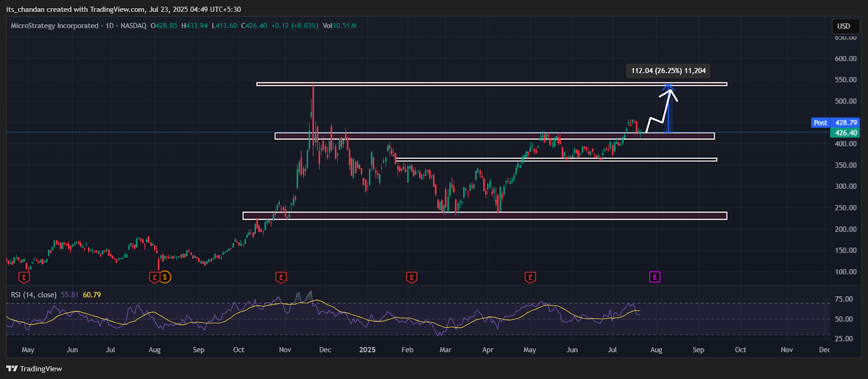Click the 200.00 price axis label
Image resolution: width=868 pixels, height=379 pixels.
coord(846,229)
